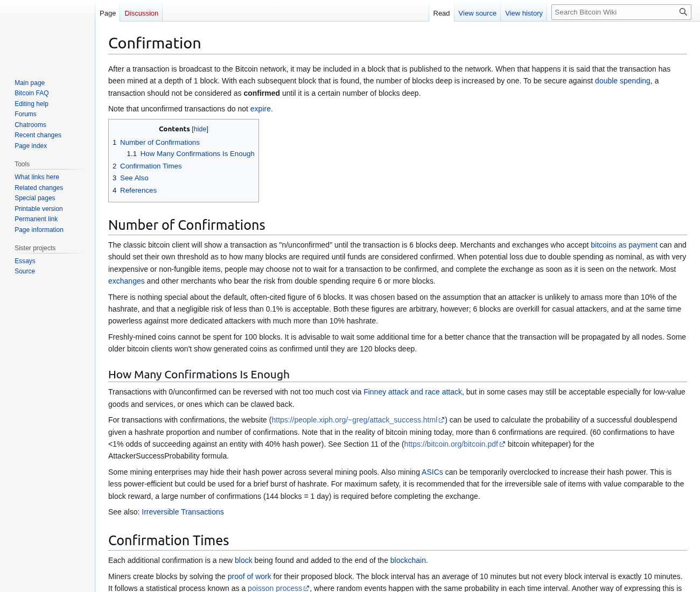Click the How Many Confirmations Is Enough heading
The height and width of the screenshot is (592, 700).
click(199, 375)
